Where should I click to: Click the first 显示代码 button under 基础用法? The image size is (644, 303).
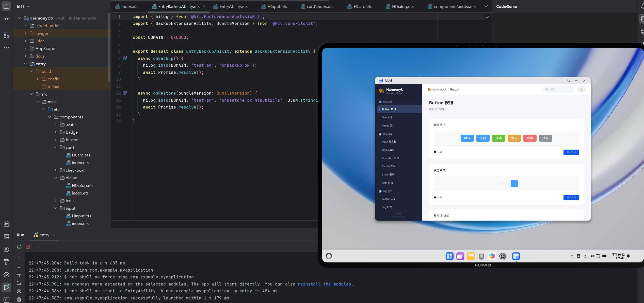(x=571, y=152)
